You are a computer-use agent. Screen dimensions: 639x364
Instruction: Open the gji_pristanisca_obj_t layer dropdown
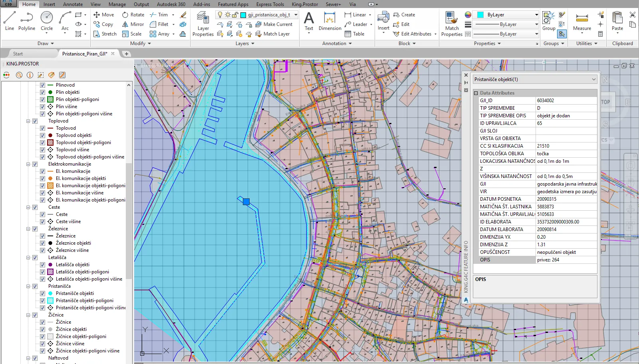pyautogui.click(x=296, y=15)
